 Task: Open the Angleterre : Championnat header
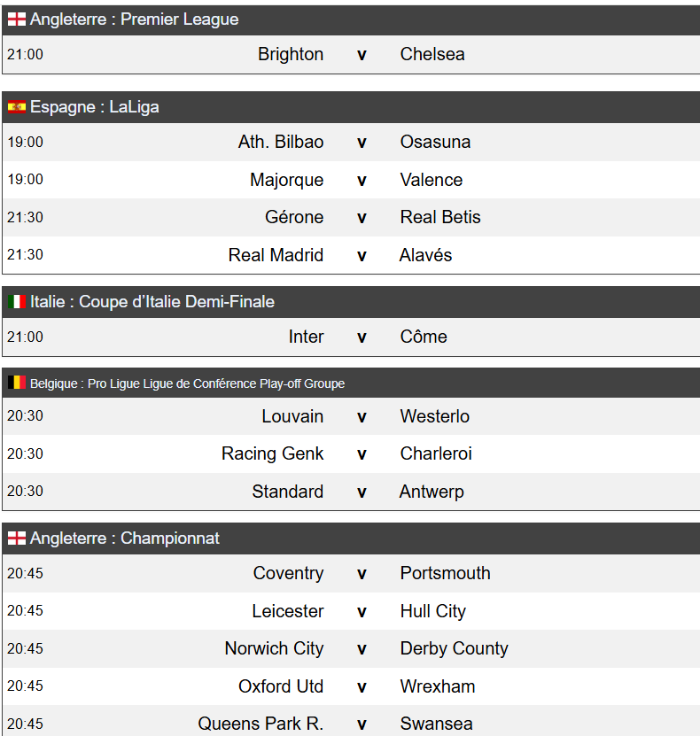point(125,538)
